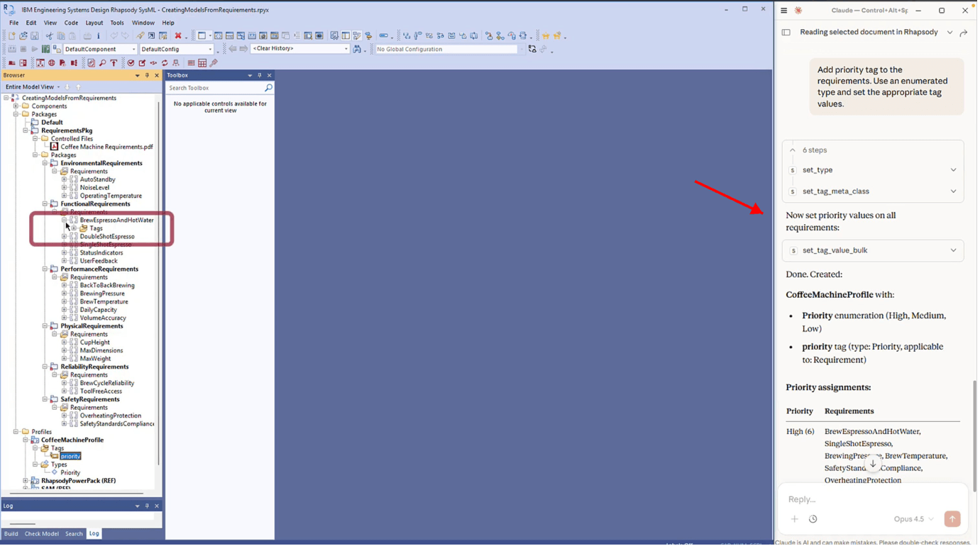Viewport: 980px width, 546px height.
Task: Save the model with the floppy disk icon
Action: pos(34,35)
